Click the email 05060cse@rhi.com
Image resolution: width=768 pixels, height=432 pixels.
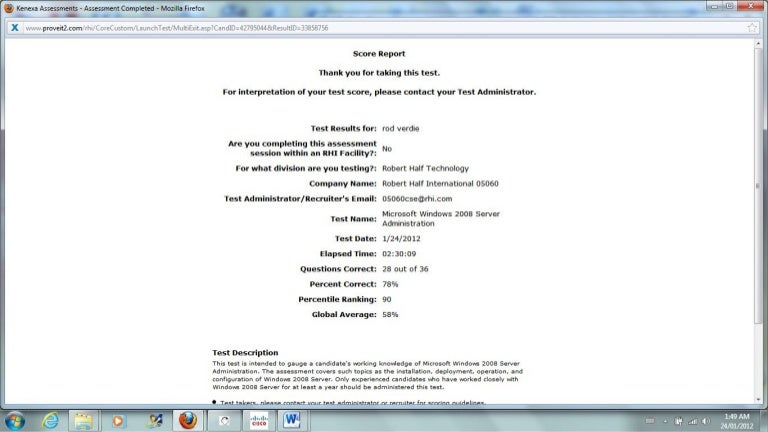click(417, 199)
